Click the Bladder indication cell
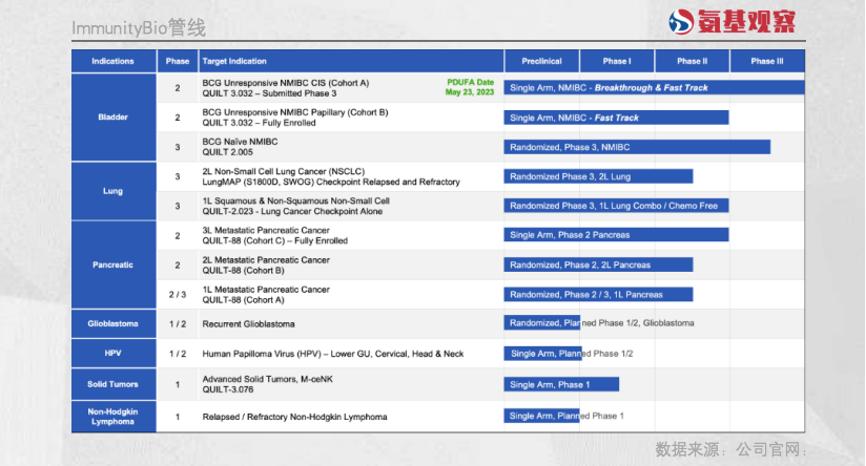This screenshot has width=866, height=466. [113, 117]
